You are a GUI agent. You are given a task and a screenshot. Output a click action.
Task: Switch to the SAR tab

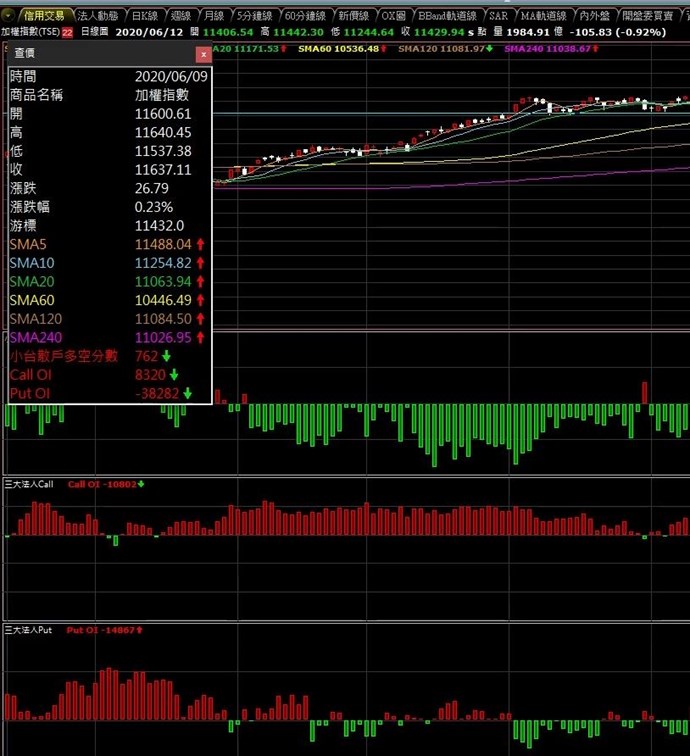(499, 16)
